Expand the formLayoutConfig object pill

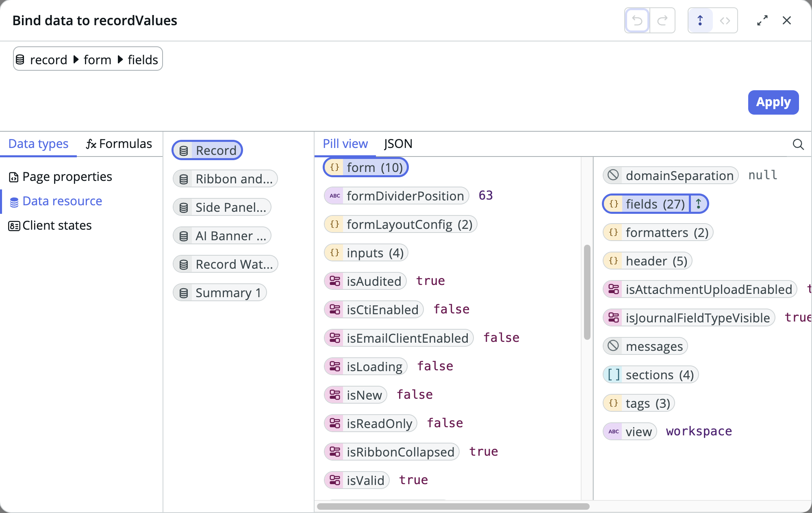click(400, 224)
